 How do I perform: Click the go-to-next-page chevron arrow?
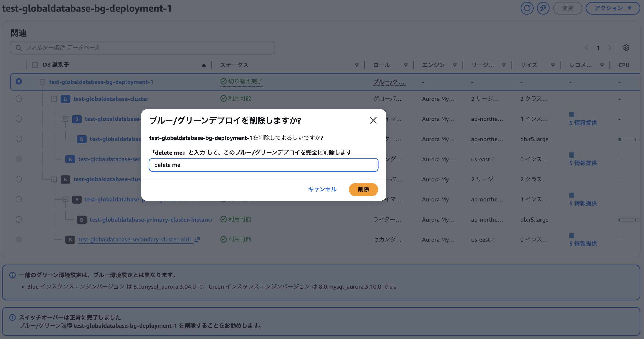[610, 48]
